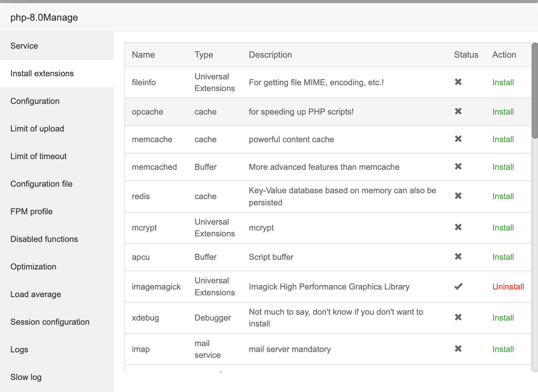Click the redis status X icon
Screen dimensions: 538x392
pyautogui.click(x=458, y=196)
